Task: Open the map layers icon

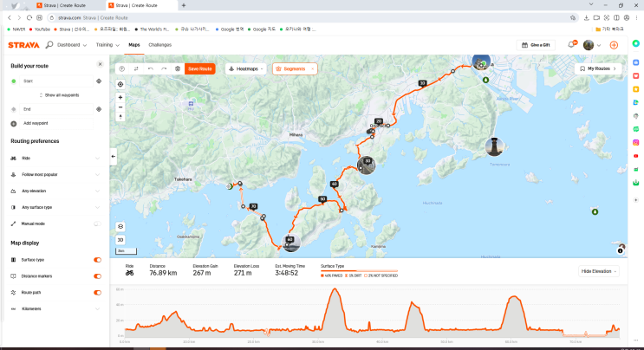Action: (x=120, y=226)
